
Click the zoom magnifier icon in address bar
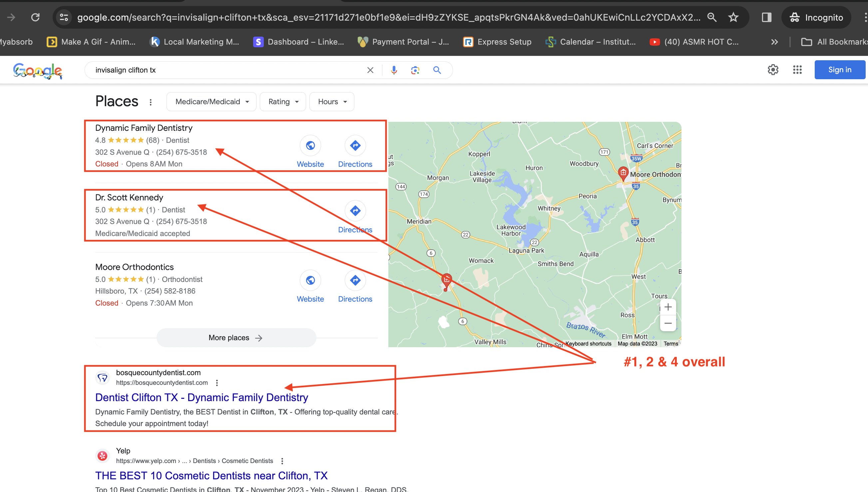point(712,17)
